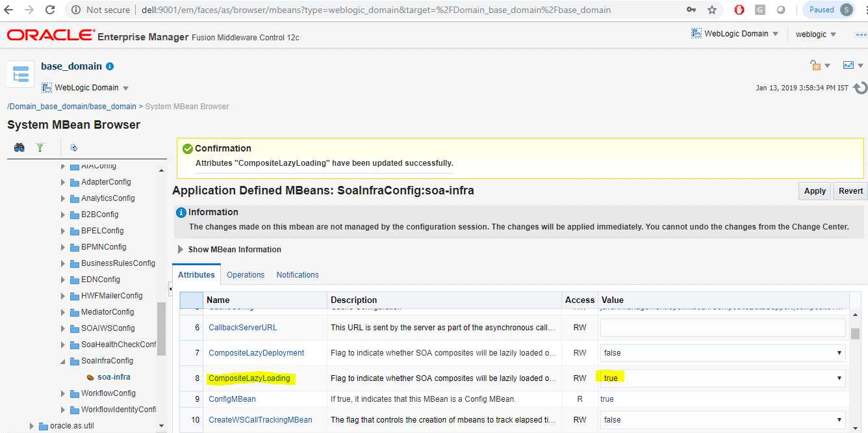This screenshot has width=868, height=433.
Task: Click the soa-infra bean icon
Action: 91,377
